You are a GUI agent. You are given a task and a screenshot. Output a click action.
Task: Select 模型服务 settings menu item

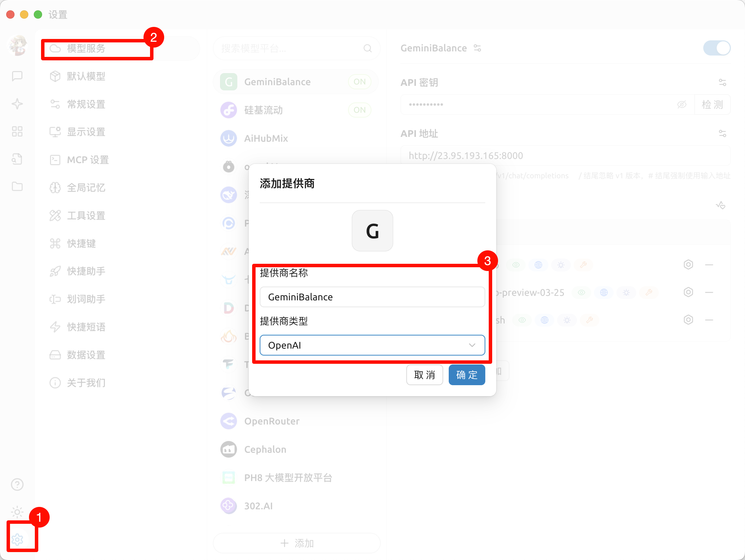pos(86,49)
